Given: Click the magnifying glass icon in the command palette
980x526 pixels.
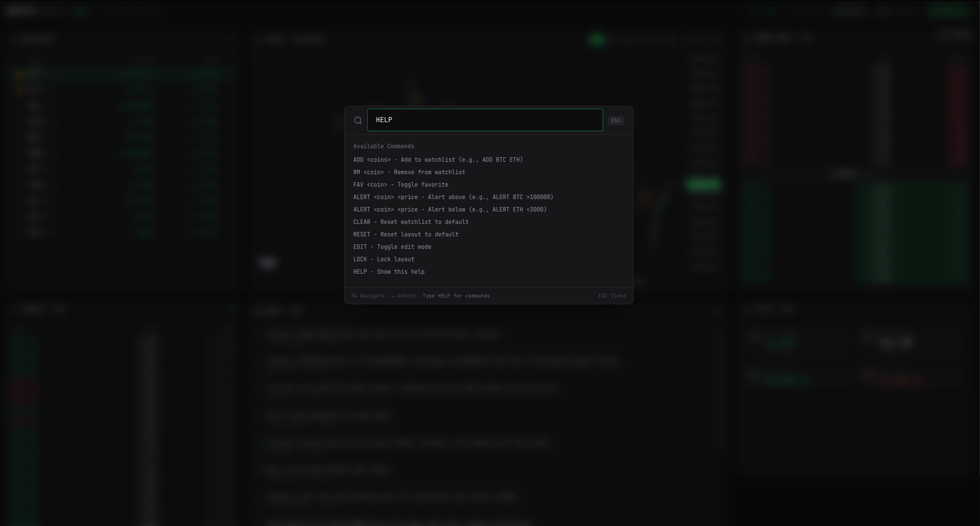Looking at the screenshot, I should click(x=358, y=120).
